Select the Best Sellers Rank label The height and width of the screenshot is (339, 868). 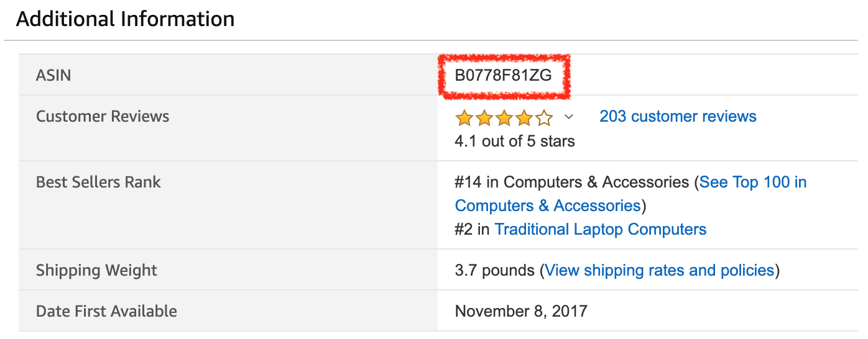click(98, 182)
